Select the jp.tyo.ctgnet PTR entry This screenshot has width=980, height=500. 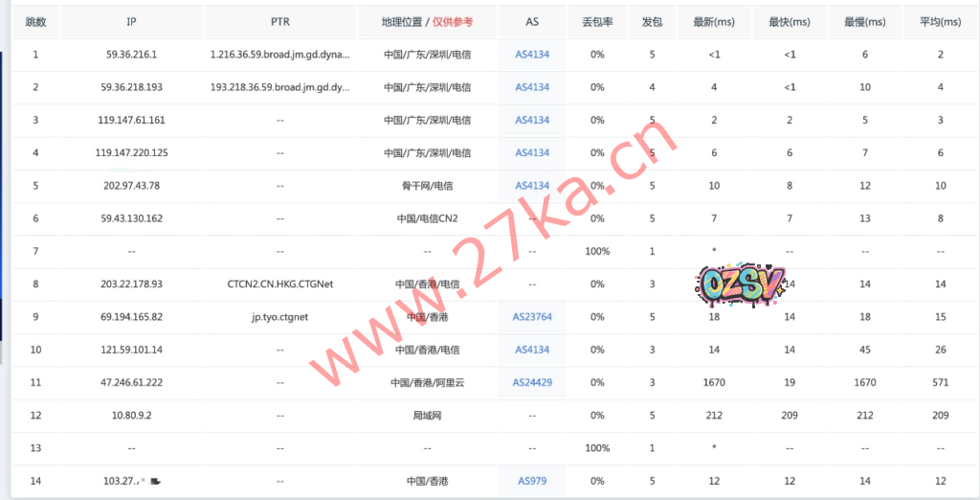tap(279, 317)
